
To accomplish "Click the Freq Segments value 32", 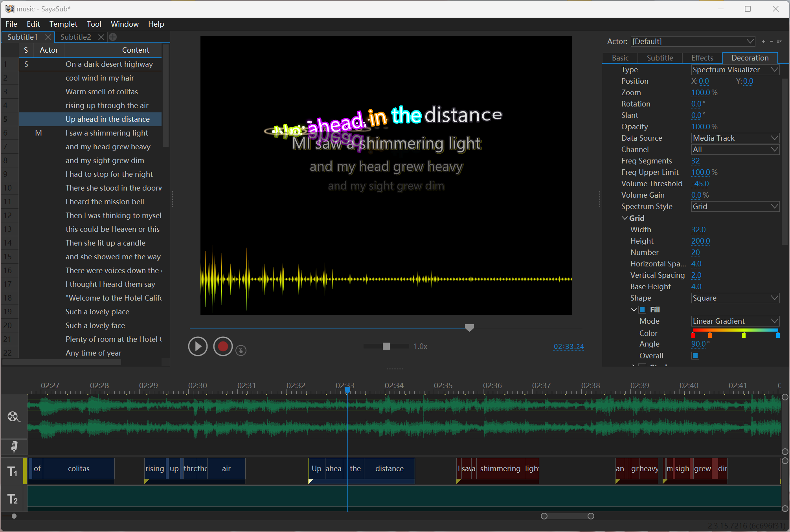I will (696, 161).
